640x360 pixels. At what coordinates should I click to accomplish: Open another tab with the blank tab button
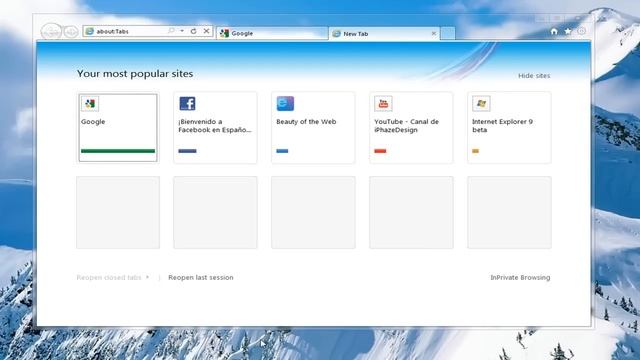448,33
